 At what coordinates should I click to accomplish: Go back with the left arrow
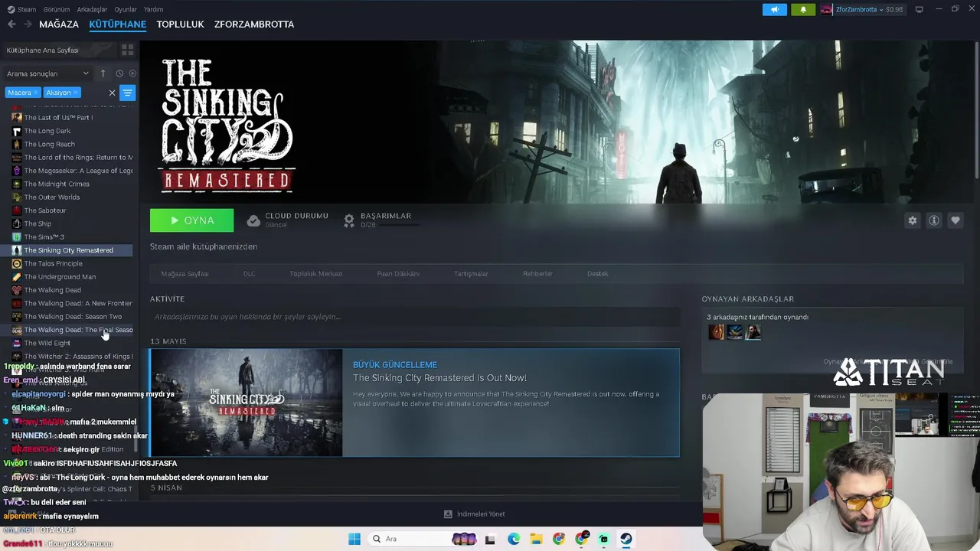pos(11,24)
